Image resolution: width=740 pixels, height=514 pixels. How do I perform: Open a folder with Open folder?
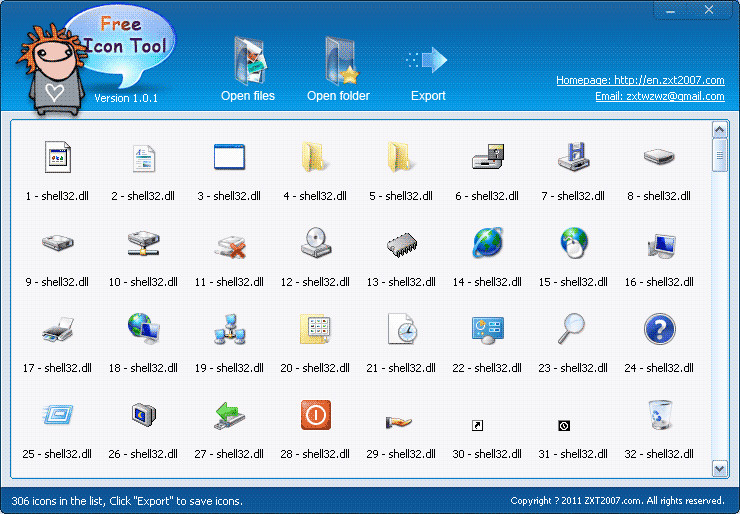[x=338, y=69]
